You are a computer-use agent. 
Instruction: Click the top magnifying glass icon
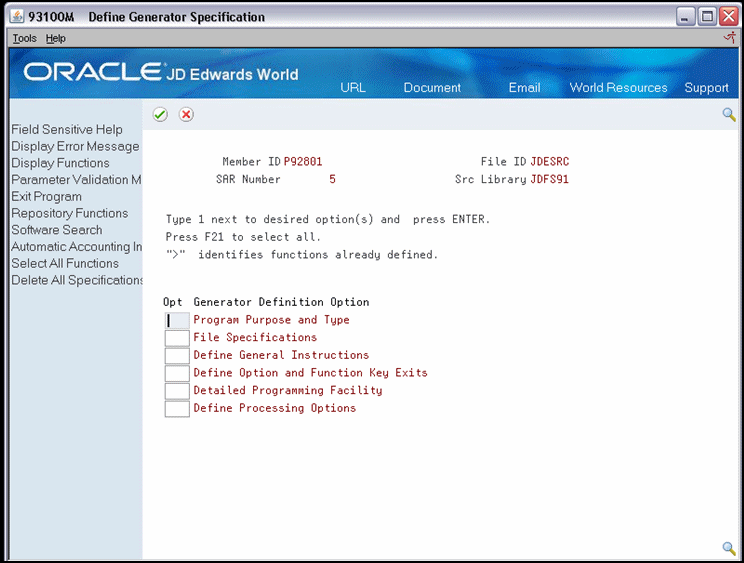point(729,114)
